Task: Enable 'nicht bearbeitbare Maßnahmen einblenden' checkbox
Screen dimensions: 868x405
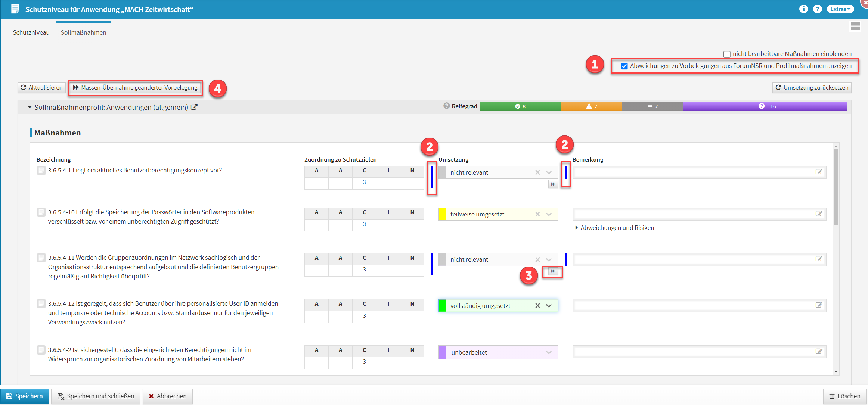Action: 727,54
